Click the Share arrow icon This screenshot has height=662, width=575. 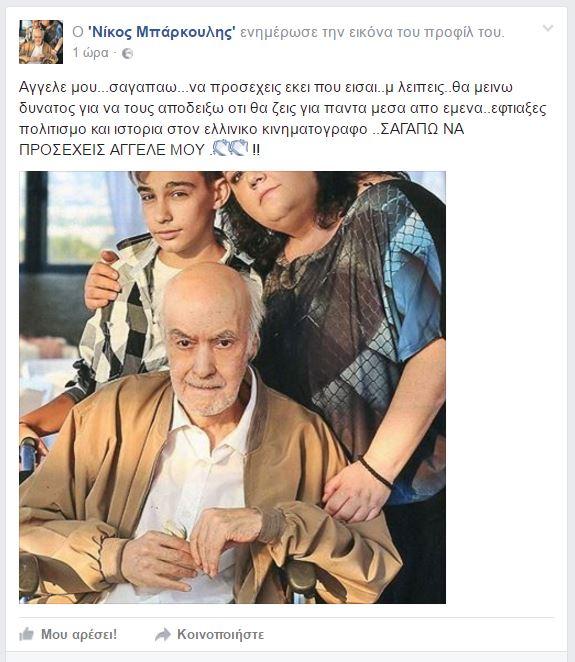click(163, 635)
